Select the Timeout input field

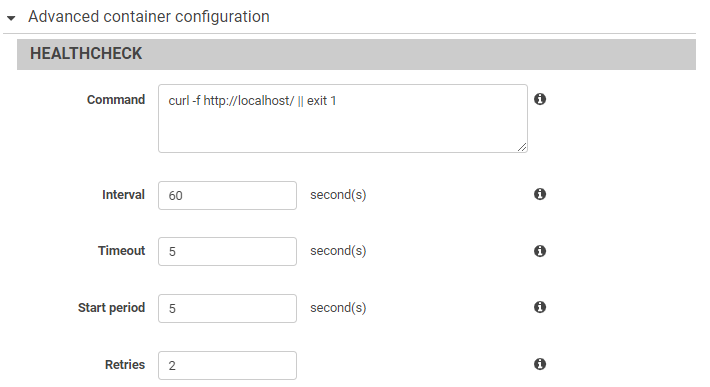click(x=227, y=251)
